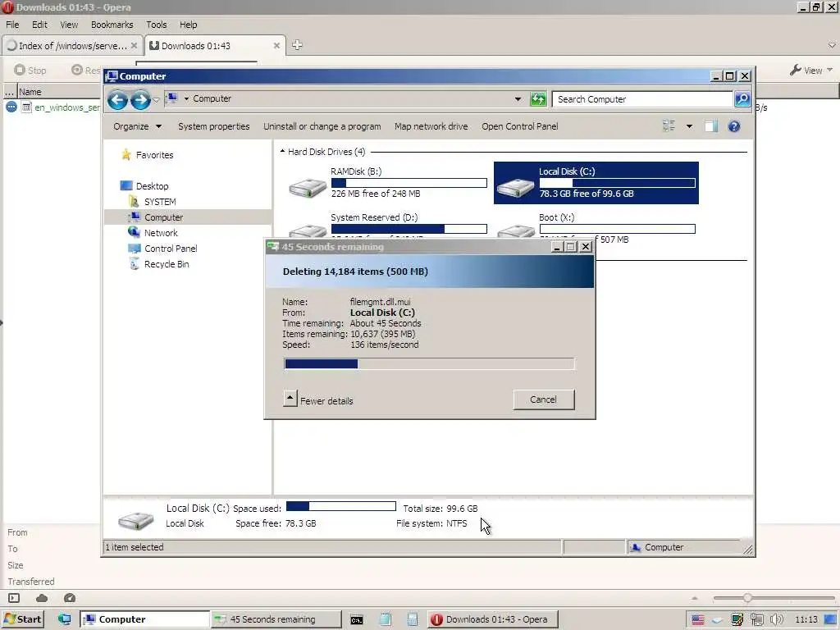
Task: Open Control Panel in navigation pane
Action: (171, 249)
